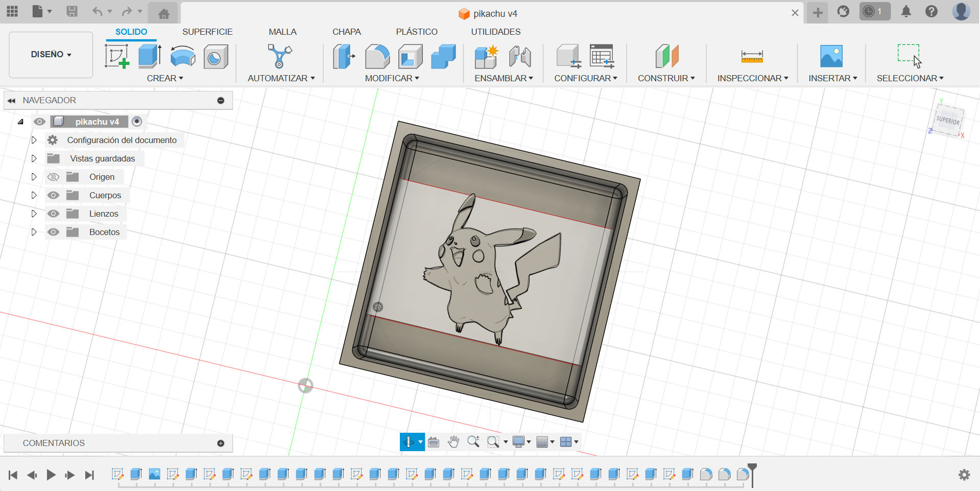This screenshot has width=980, height=491.
Task: Open the SELECCIONAR dropdown
Action: (910, 78)
